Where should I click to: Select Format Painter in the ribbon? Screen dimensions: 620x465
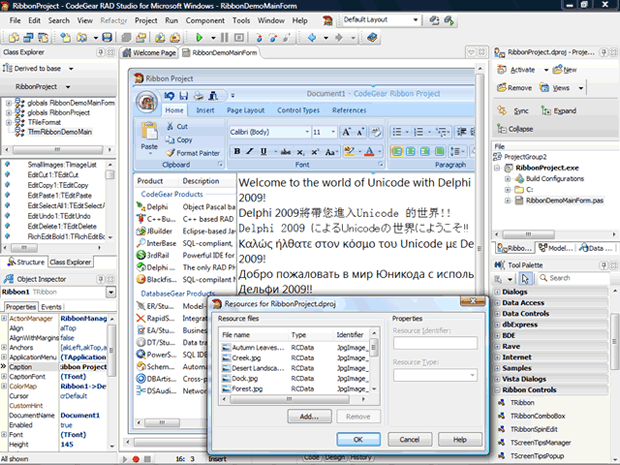196,153
